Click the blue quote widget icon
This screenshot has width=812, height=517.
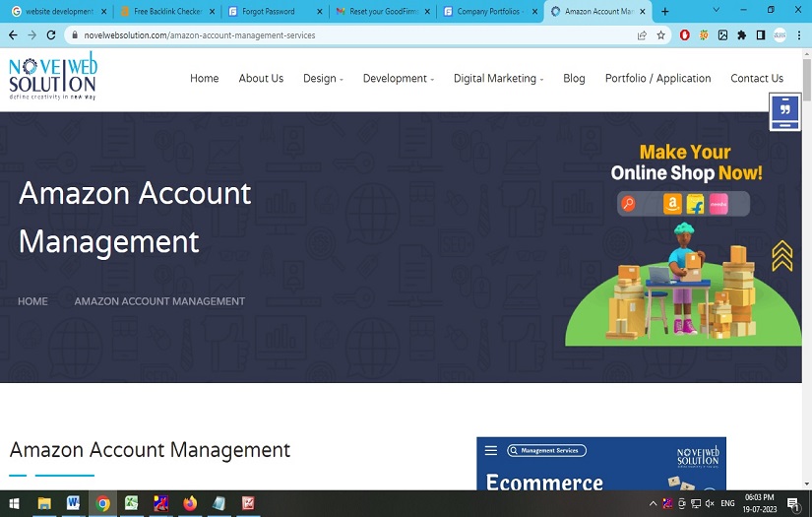pos(785,112)
